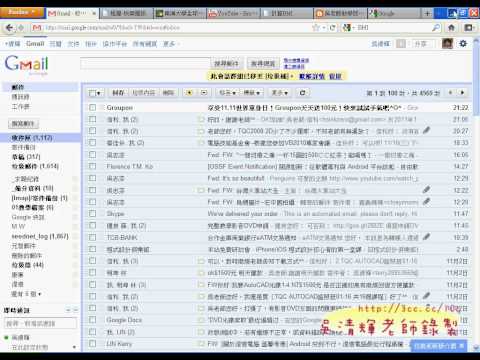Tick the LIN Kerry email checkbox
480x360 pixels.
tap(92, 344)
